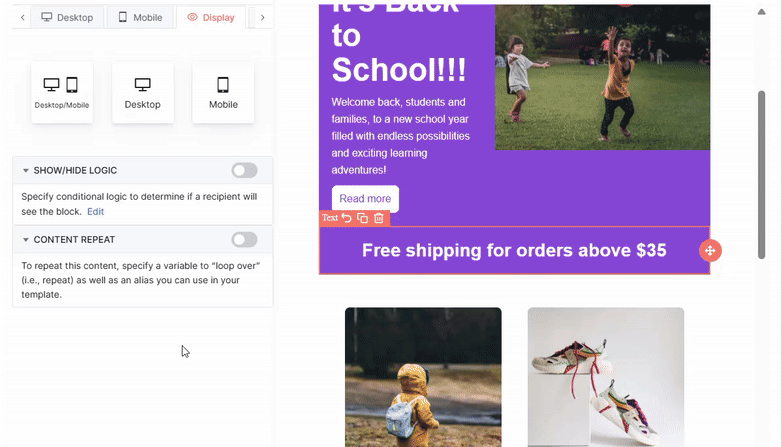
Task: Collapse the Content Repeat section
Action: [x=25, y=240]
